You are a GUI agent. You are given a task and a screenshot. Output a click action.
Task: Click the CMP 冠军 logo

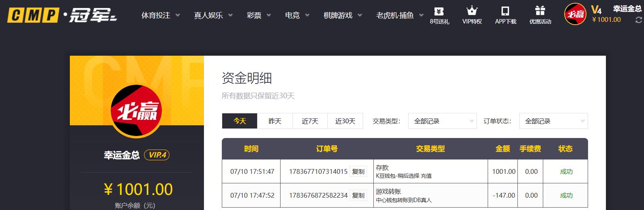coord(62,15)
